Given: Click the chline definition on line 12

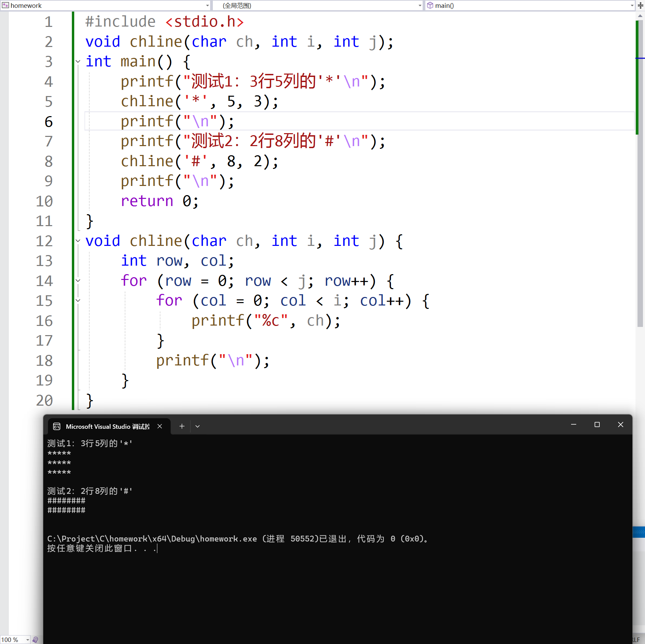Looking at the screenshot, I should (244, 241).
